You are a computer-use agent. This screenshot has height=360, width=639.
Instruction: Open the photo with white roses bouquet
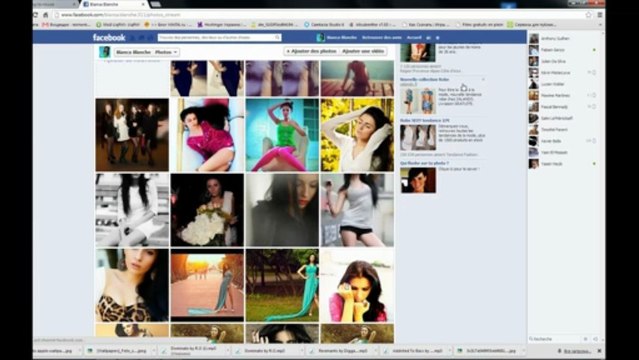tap(207, 210)
